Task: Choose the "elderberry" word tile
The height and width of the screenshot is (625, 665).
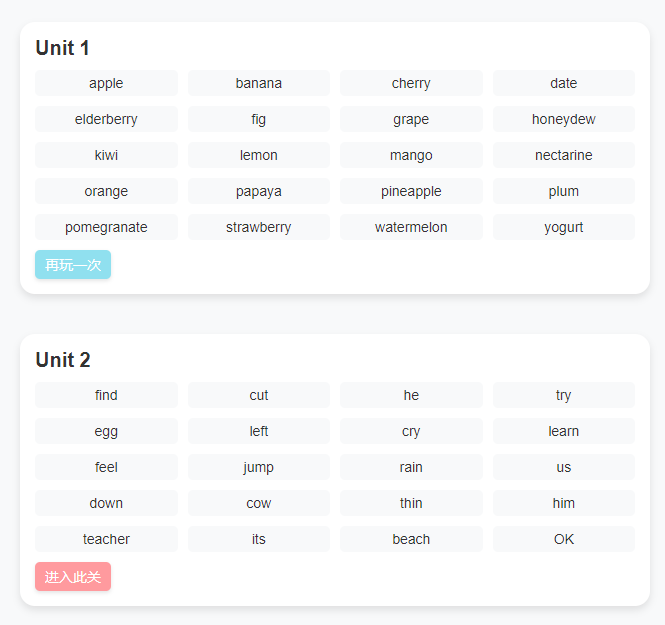Action: pos(106,119)
